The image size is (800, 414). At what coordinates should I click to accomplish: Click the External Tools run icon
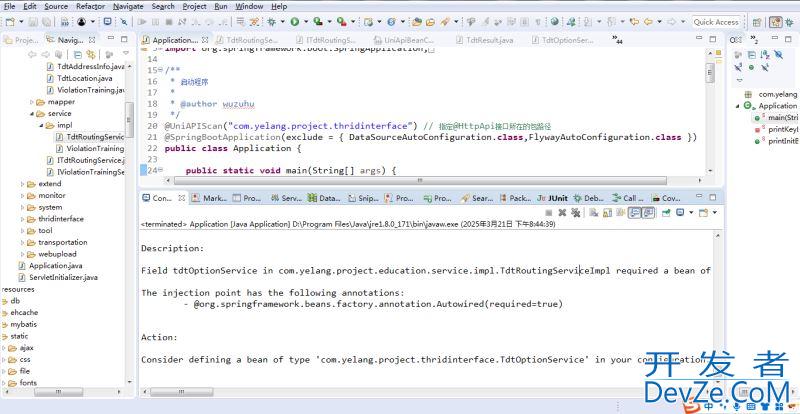pyautogui.click(x=340, y=22)
